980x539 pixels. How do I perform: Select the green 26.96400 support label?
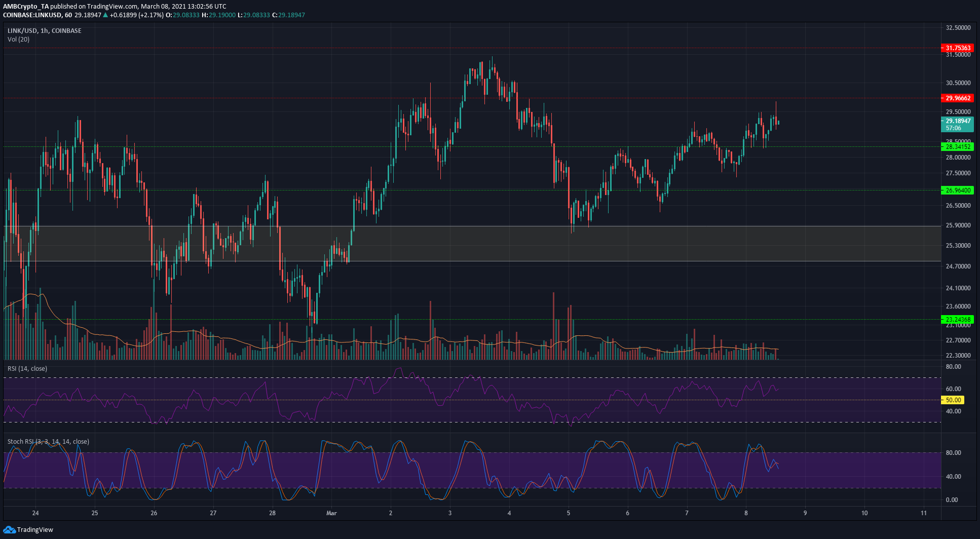(958, 190)
